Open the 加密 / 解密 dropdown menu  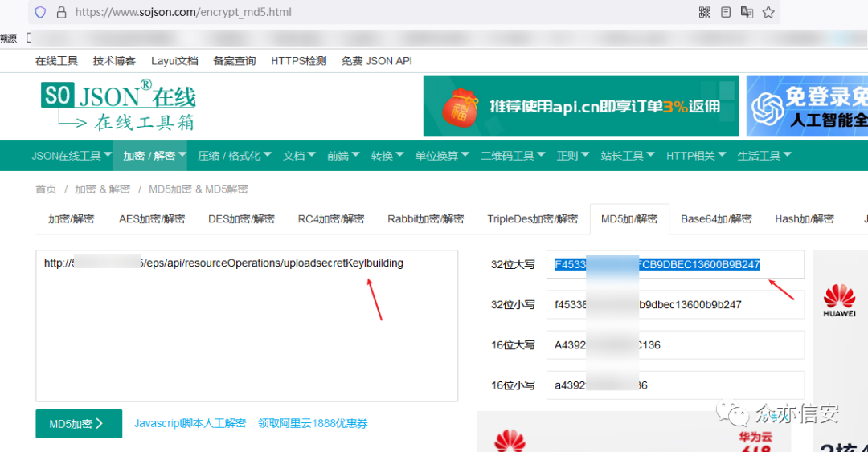click(x=154, y=156)
